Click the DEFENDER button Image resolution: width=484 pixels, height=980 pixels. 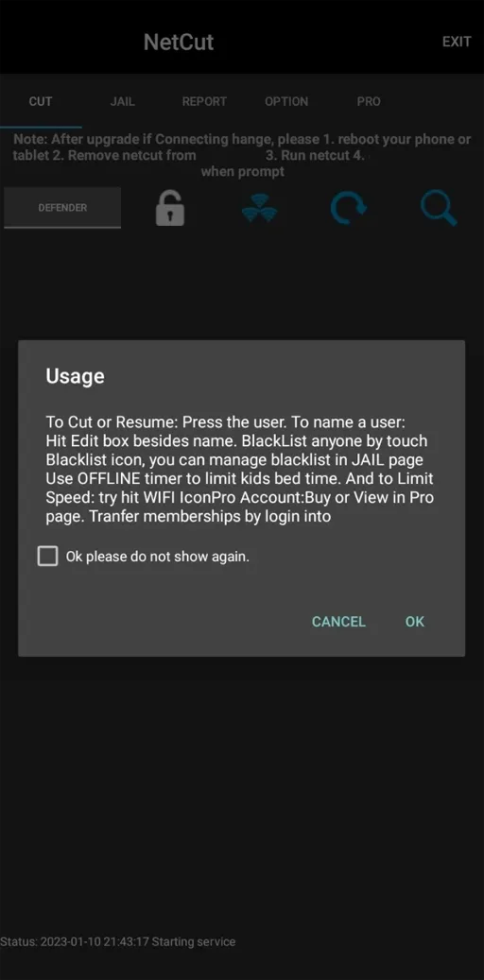click(x=62, y=208)
